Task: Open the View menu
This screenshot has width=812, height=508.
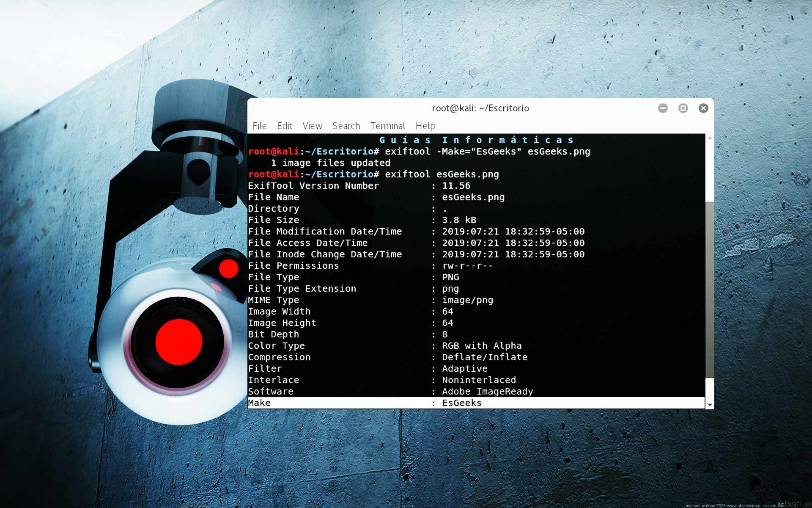Action: click(x=312, y=126)
